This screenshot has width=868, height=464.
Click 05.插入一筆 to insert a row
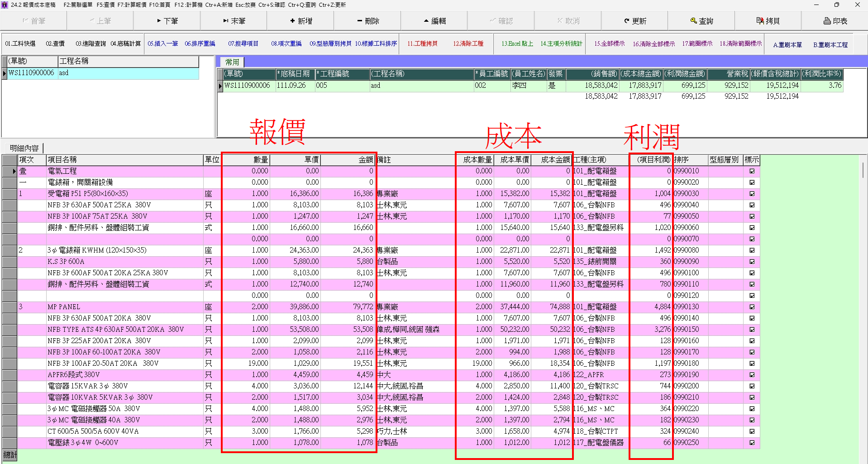pos(163,43)
